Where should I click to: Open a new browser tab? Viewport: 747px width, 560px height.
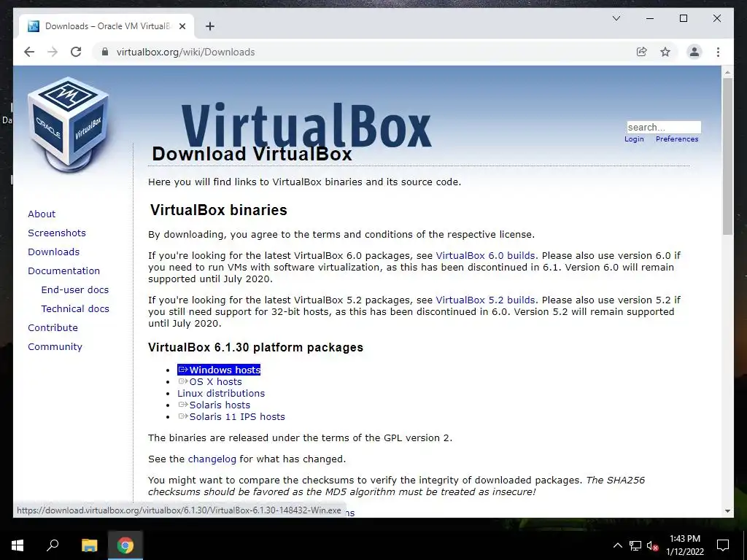(210, 26)
